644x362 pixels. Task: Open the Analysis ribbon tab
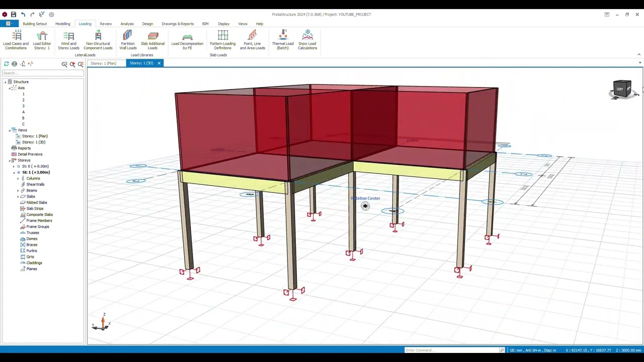tap(127, 24)
